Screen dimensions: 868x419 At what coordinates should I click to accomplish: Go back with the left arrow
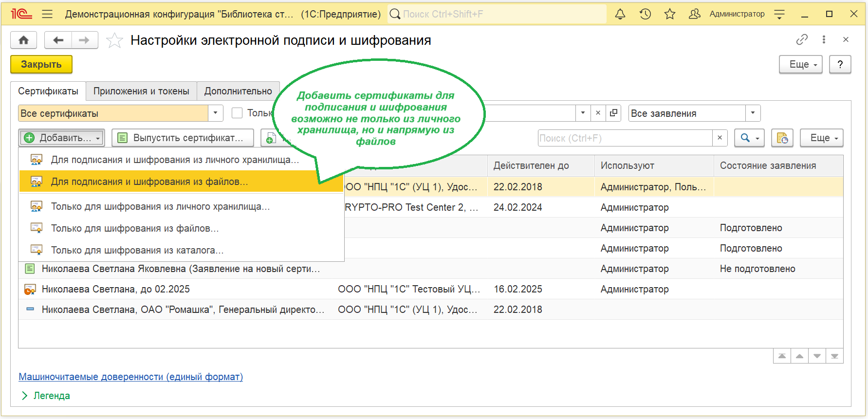[58, 40]
